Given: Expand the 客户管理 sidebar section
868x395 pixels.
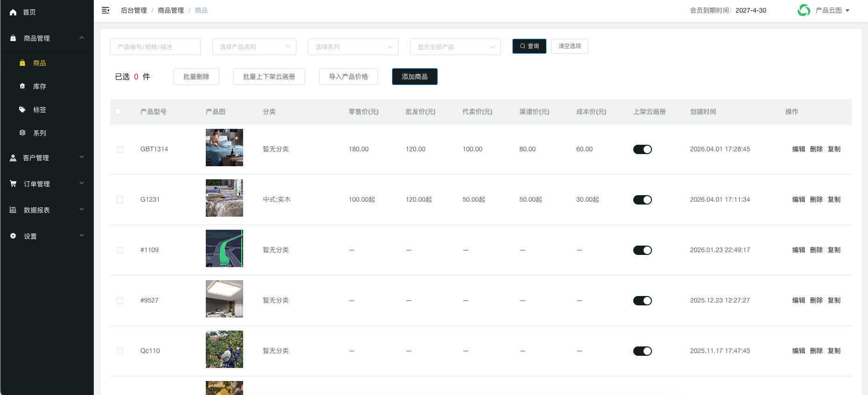Looking at the screenshot, I should coord(82,157).
